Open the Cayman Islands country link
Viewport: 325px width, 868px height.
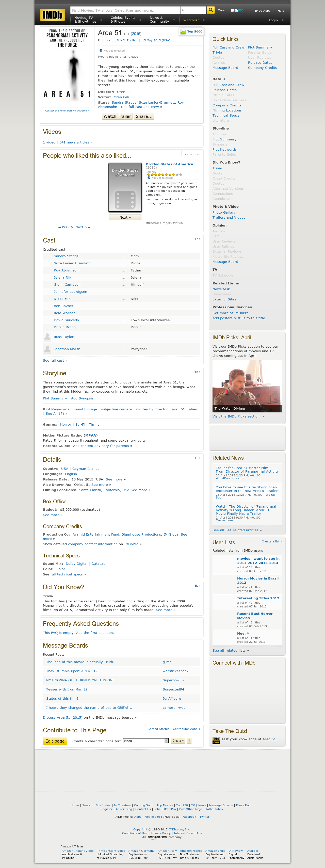point(86,469)
